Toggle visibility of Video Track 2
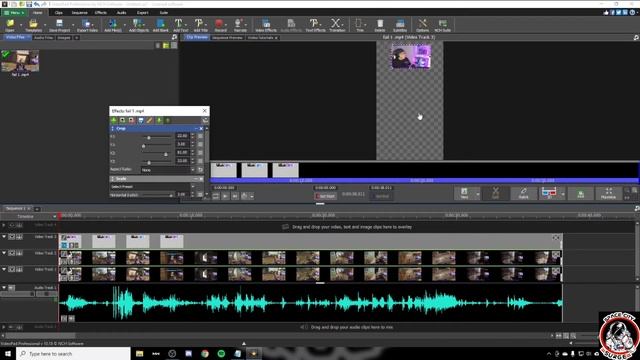640x360 pixels. point(12,253)
